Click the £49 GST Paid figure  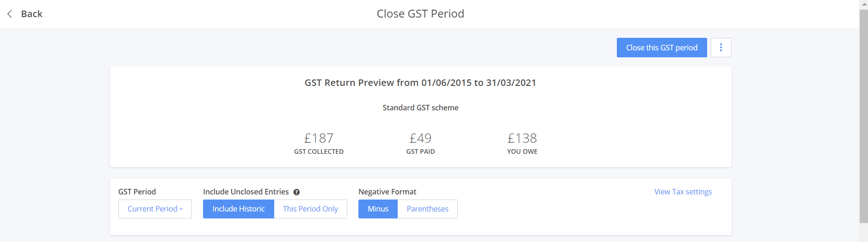point(420,138)
